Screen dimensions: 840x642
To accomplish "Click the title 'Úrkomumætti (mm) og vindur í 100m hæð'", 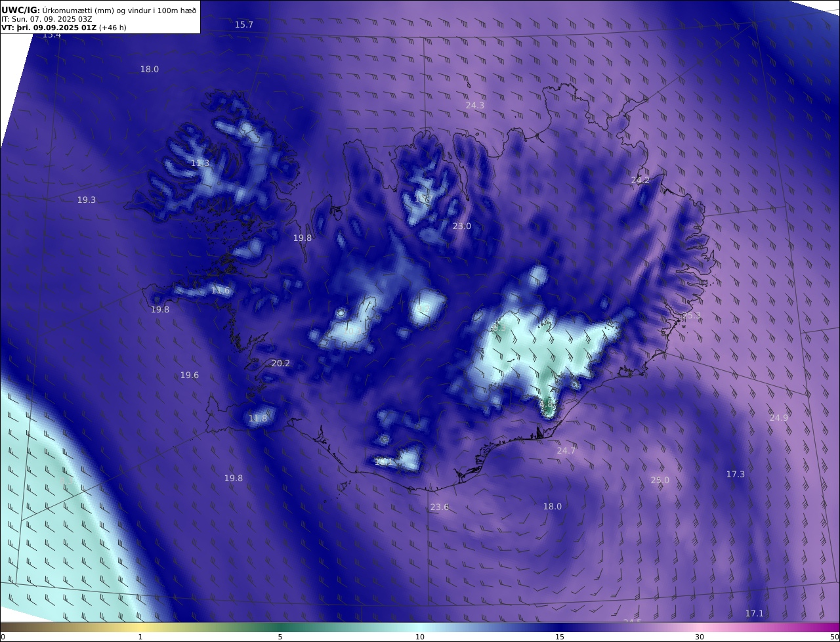I will tap(119, 10).
